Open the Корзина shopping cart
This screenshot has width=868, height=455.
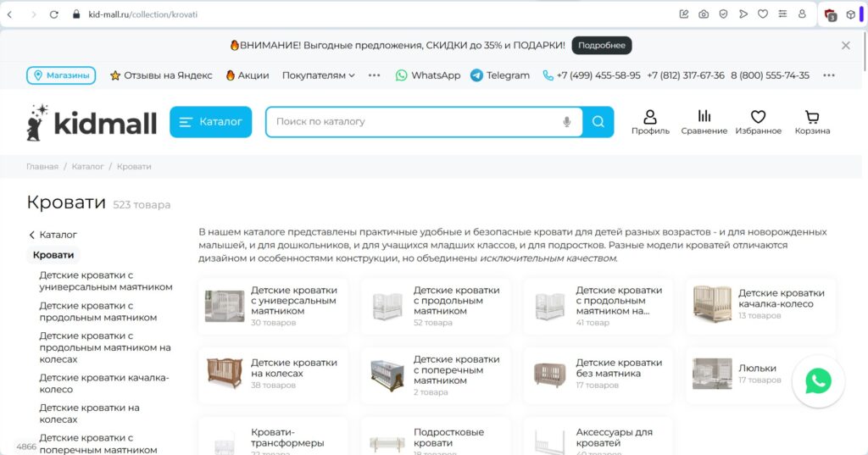click(812, 122)
